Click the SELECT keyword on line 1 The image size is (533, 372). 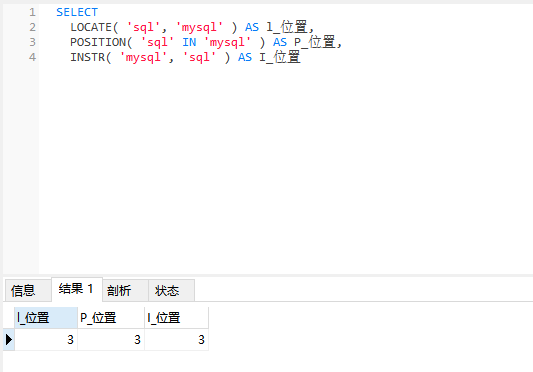pos(77,12)
